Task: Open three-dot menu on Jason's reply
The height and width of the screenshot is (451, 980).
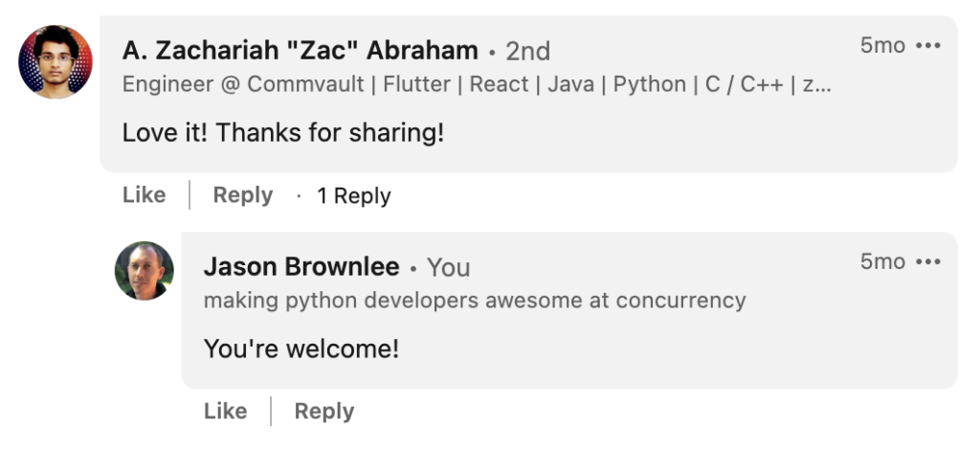Action: coord(928,262)
